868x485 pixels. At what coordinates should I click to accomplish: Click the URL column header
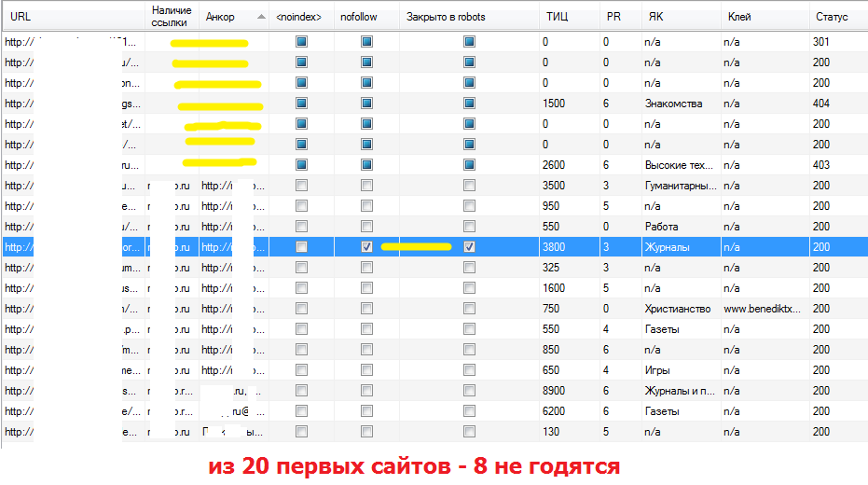coord(21,17)
